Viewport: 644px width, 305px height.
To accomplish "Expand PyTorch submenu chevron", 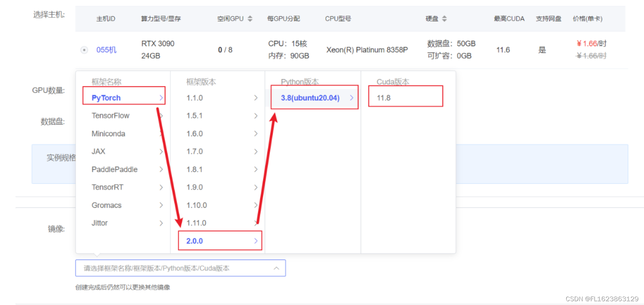I will click(x=161, y=98).
